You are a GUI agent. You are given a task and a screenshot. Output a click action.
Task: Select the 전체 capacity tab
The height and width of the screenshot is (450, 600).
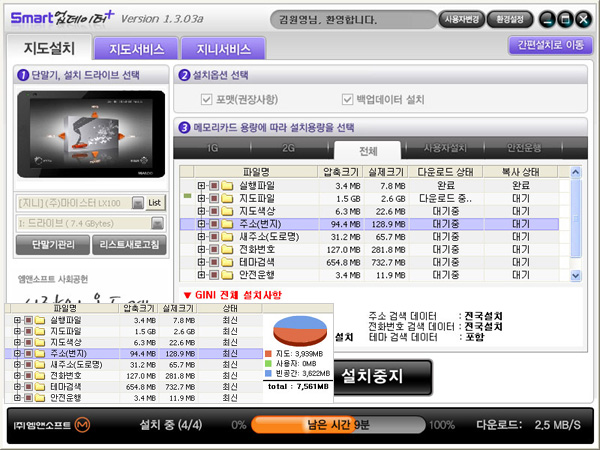(368, 150)
